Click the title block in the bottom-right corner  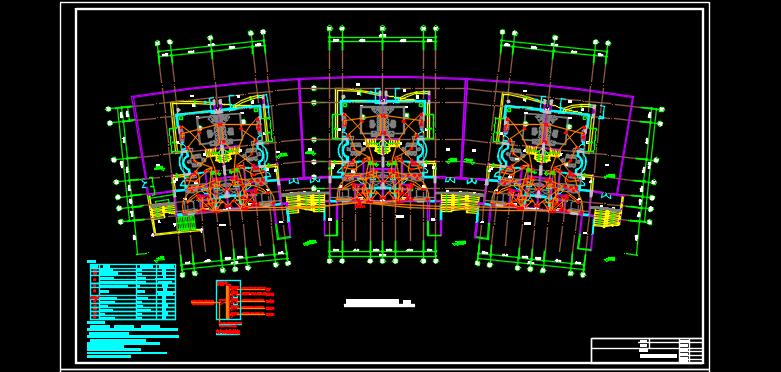click(647, 350)
